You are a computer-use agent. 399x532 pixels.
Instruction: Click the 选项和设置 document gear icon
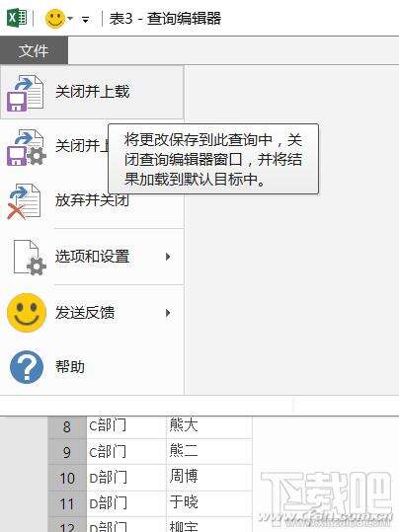tap(30, 258)
